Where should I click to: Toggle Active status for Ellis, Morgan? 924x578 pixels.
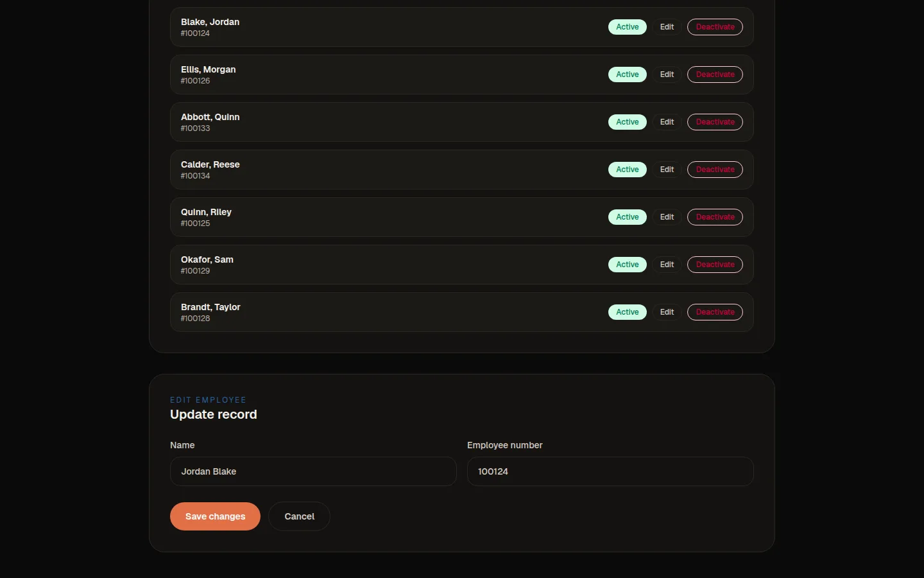(628, 74)
